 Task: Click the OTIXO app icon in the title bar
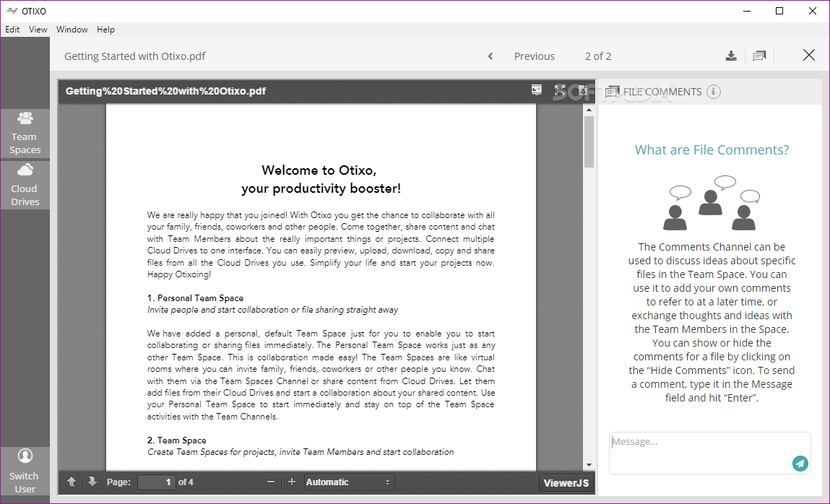tap(12, 11)
